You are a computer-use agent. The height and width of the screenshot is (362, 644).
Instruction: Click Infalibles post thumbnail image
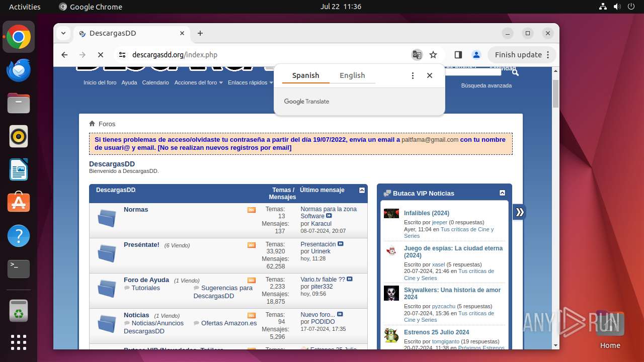coord(391,214)
